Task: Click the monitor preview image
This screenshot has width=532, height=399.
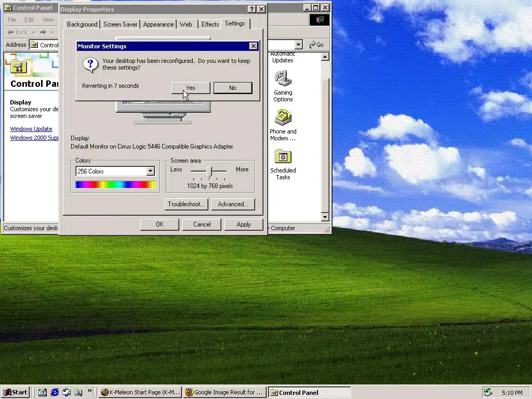Action: coord(163,113)
